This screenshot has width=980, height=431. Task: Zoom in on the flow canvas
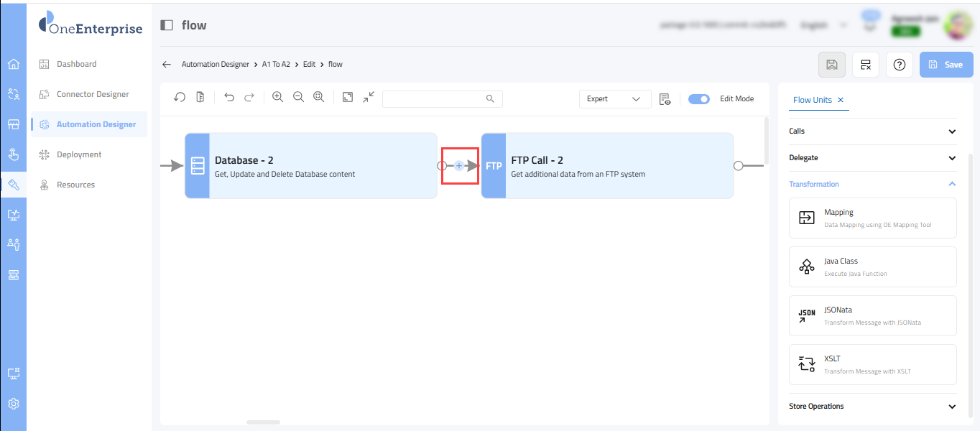(x=277, y=98)
